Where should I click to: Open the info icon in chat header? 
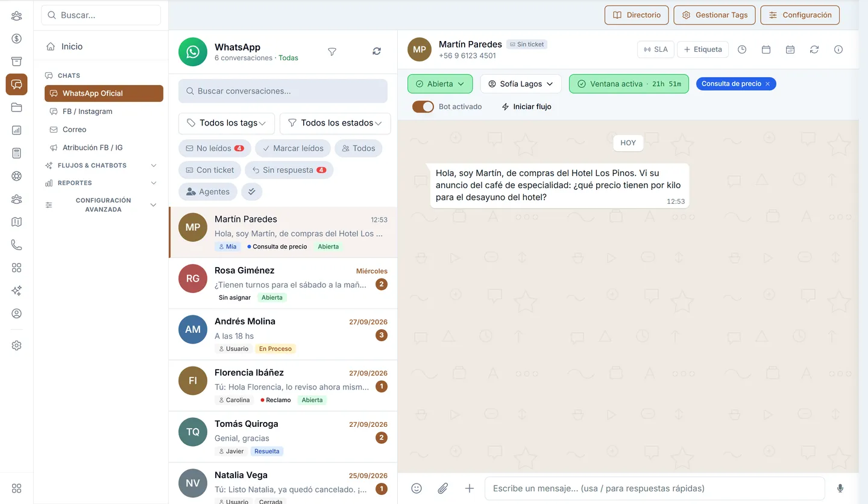point(838,49)
